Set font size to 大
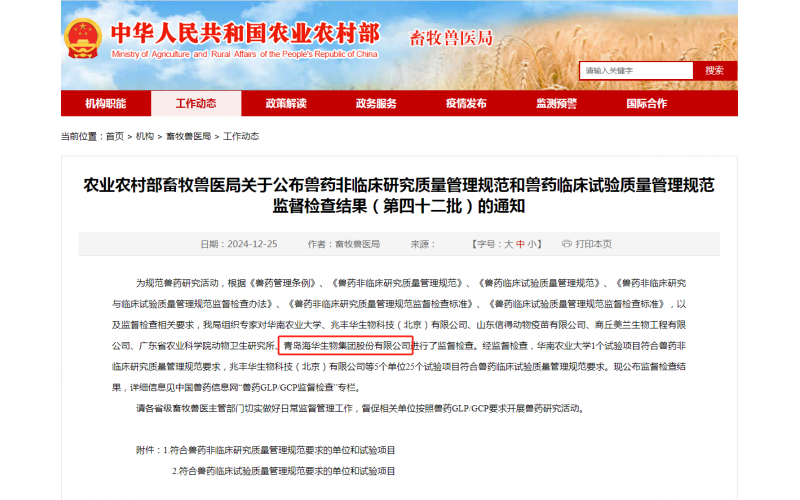 (x=508, y=244)
